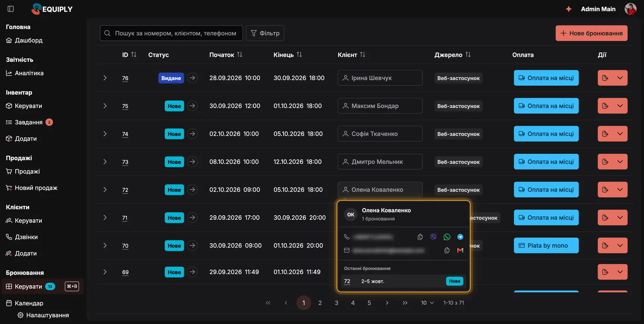Open booking ID 72 link in popup
The height and width of the screenshot is (324, 644).
(347, 281)
